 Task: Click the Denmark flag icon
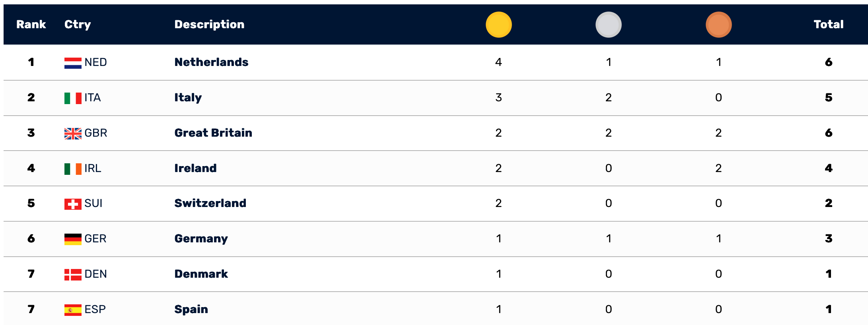[x=73, y=275]
